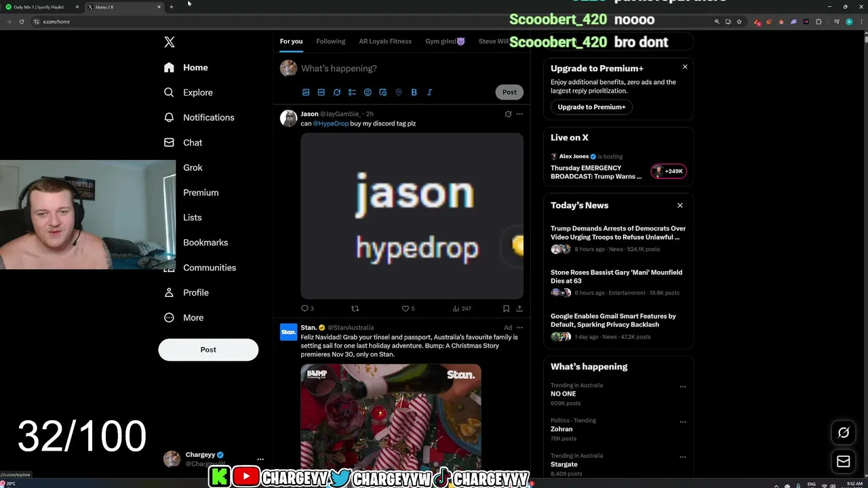
Task: Click the Zohran trending topic
Action: click(561, 429)
